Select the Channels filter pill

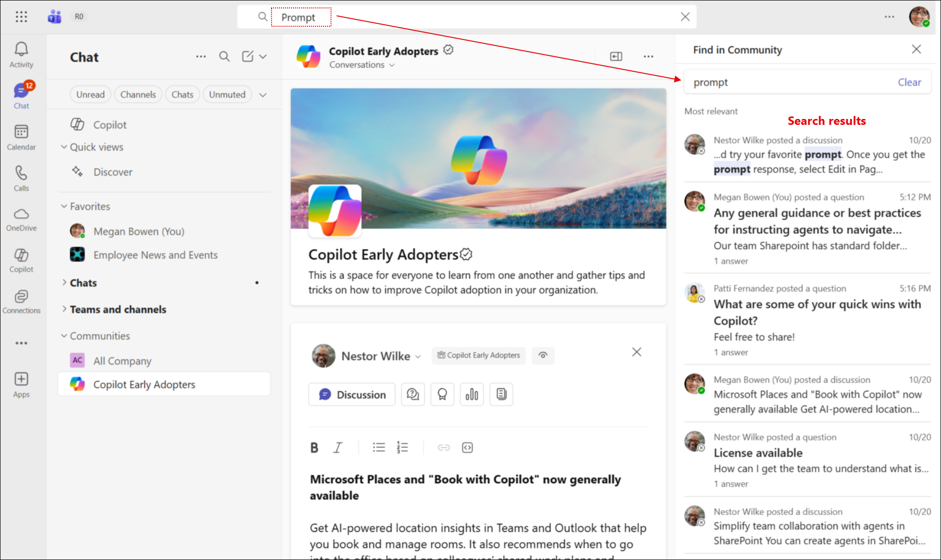pos(138,94)
